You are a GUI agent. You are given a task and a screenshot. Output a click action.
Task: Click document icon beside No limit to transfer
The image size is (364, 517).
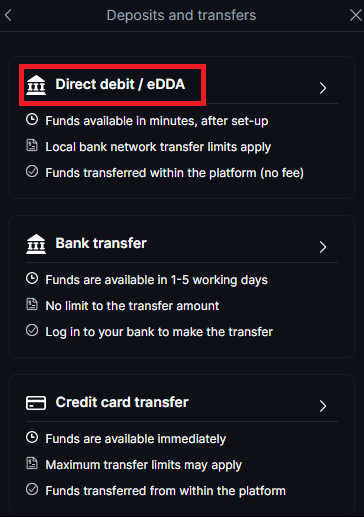pyautogui.click(x=32, y=304)
